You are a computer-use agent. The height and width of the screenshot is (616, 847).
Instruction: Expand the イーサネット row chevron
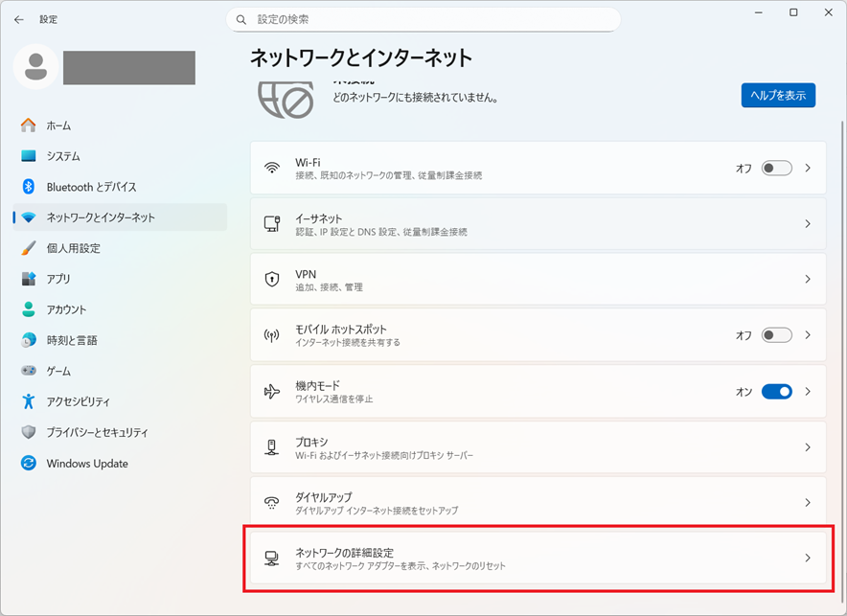pos(808,224)
